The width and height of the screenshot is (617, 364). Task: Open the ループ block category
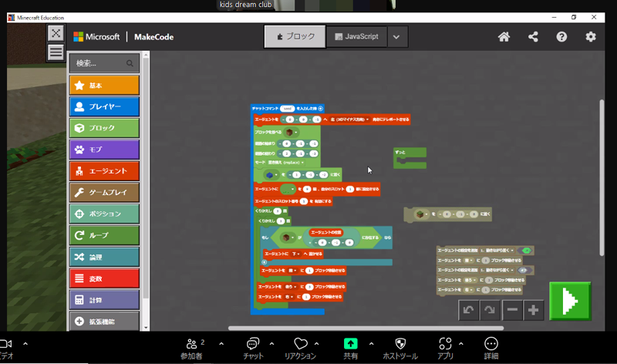coord(104,235)
